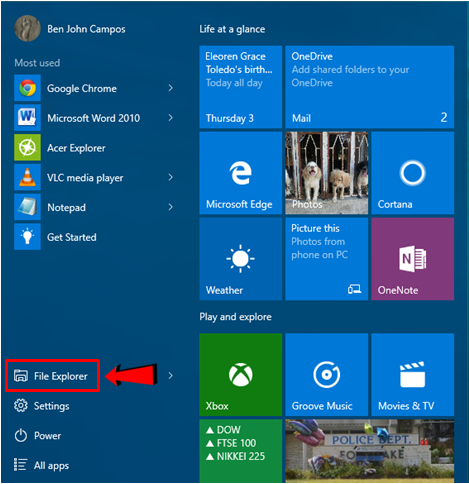
Task: Start VLC media player cone icon
Action: [27, 177]
